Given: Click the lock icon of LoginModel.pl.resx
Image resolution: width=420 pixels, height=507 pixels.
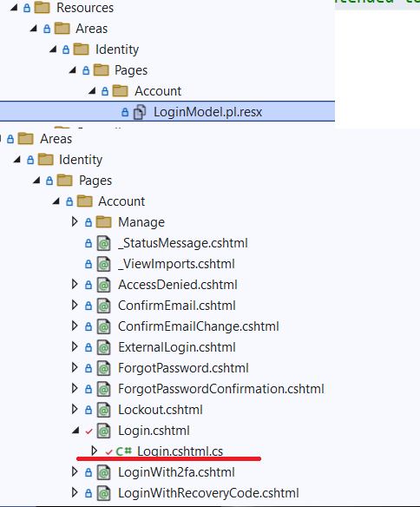Looking at the screenshot, I should 125,112.
